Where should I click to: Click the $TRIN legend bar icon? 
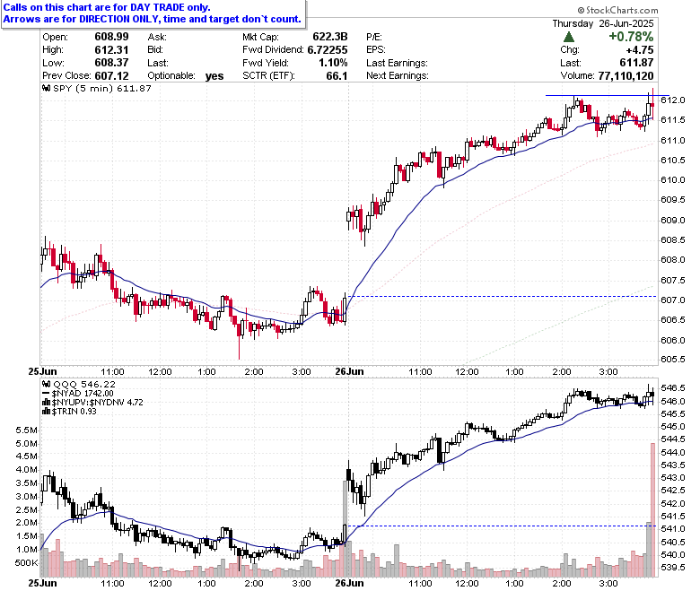(x=46, y=412)
